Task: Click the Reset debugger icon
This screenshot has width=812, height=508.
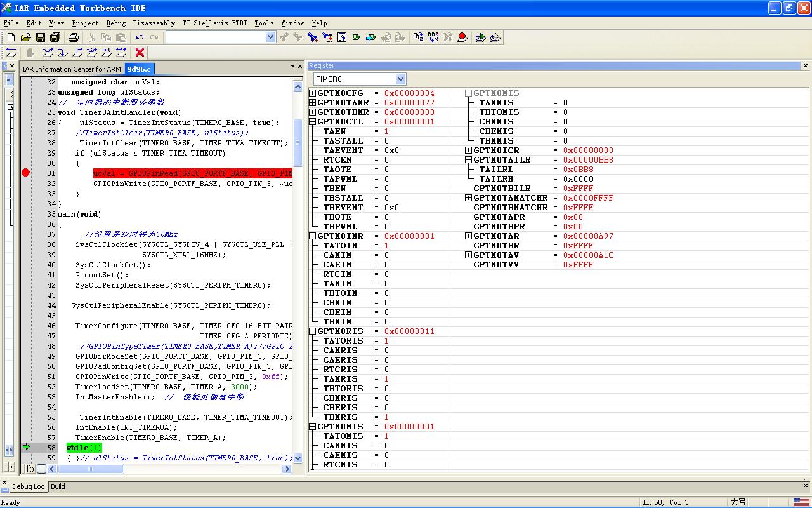Action: pyautogui.click(x=11, y=53)
